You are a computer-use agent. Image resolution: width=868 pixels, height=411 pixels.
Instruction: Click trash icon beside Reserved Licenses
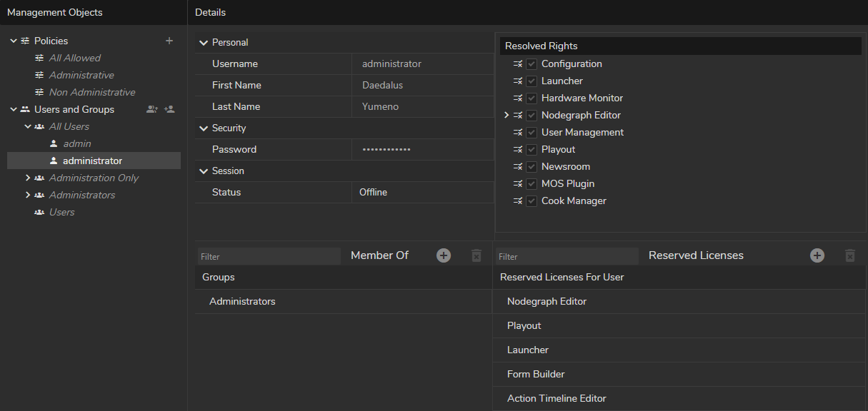(849, 255)
